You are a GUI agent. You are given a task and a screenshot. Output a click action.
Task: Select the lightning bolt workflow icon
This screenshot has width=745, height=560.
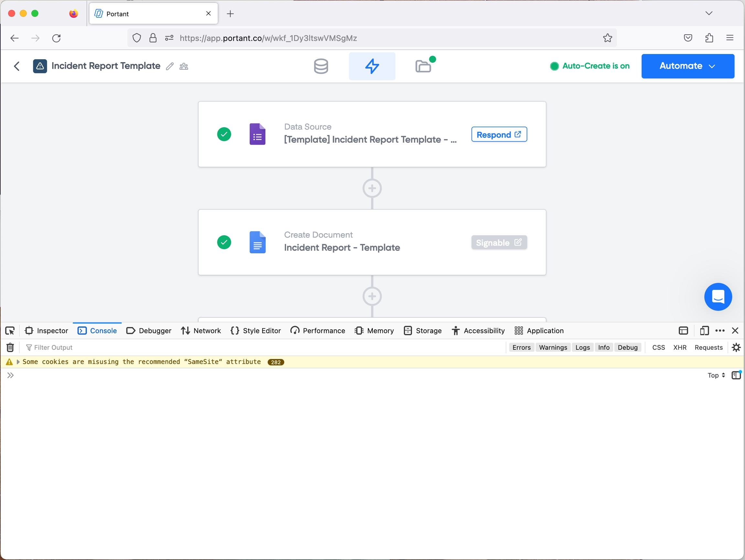coord(372,66)
